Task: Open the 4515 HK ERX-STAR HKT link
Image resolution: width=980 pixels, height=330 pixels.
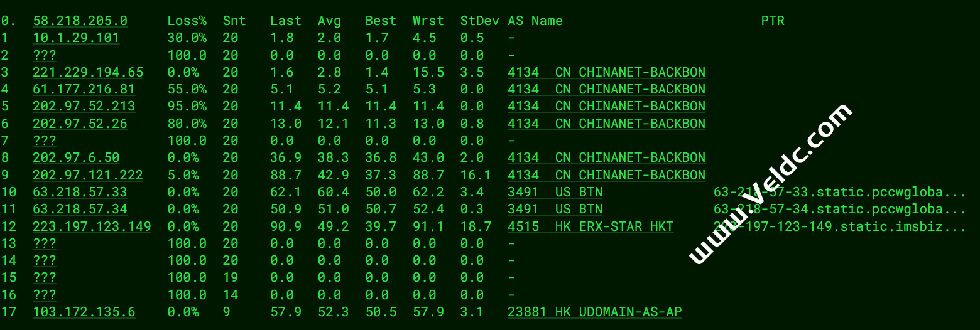Action: pyautogui.click(x=591, y=226)
